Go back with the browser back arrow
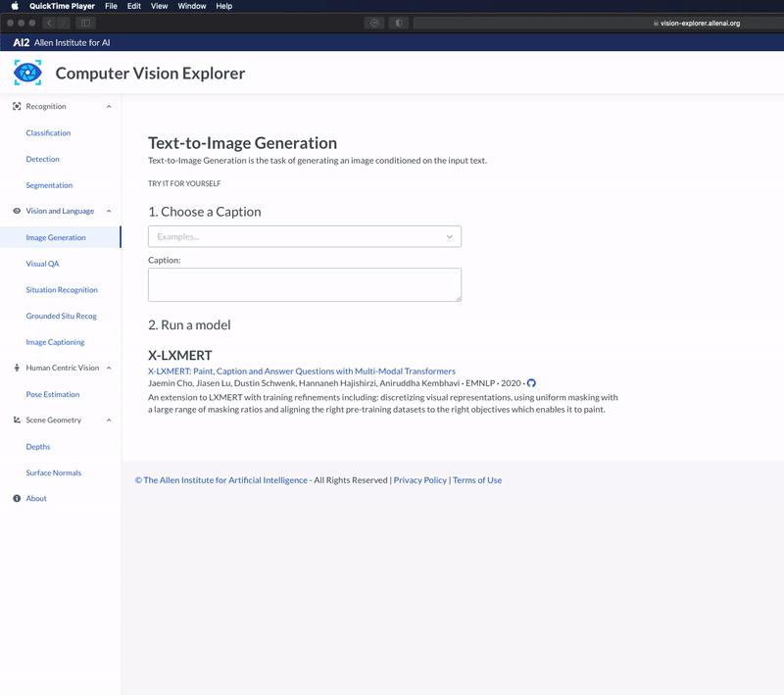This screenshot has height=695, width=784. click(49, 23)
